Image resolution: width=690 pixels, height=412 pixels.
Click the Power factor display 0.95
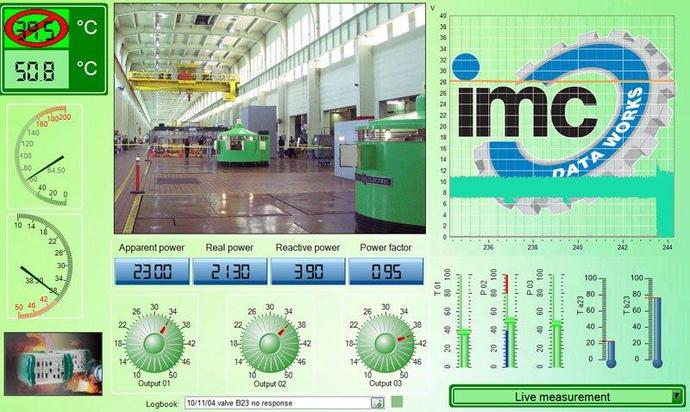pyautogui.click(x=386, y=272)
